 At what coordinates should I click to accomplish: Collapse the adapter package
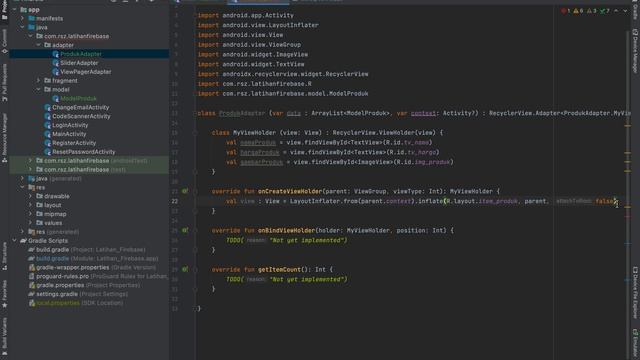(x=39, y=45)
